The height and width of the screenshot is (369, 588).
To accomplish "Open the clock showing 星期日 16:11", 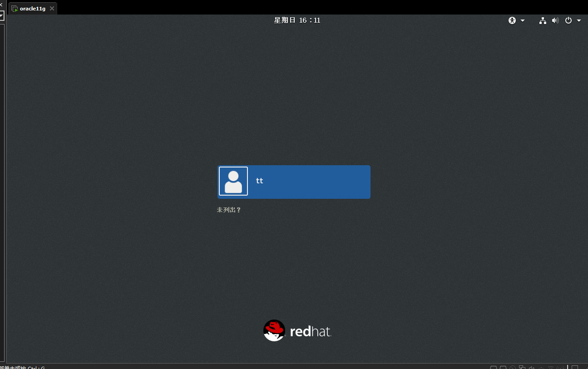I will click(x=297, y=20).
